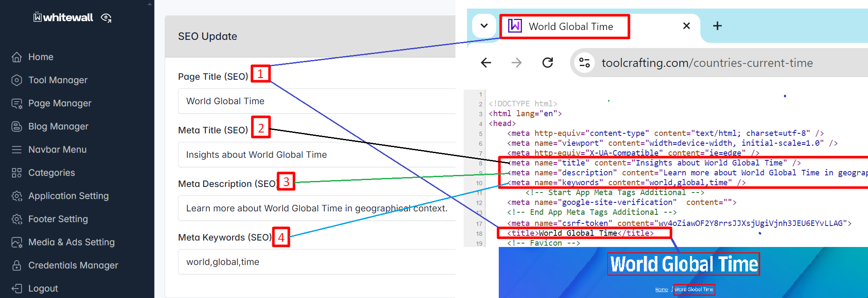868x298 pixels.
Task: Focus the Meta Title (SEO) input field
Action: pyautogui.click(x=316, y=155)
